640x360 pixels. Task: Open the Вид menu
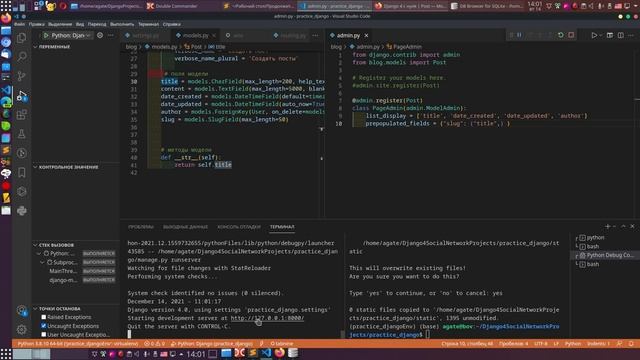click(80, 24)
